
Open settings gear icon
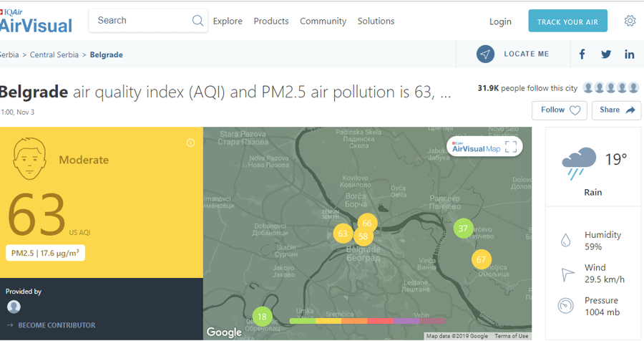pyautogui.click(x=630, y=21)
